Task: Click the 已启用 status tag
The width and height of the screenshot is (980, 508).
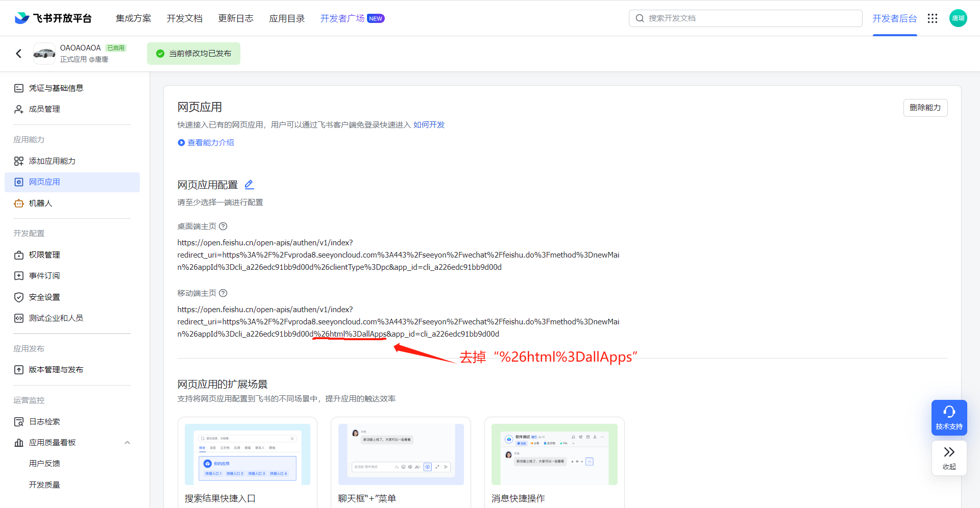Action: (x=116, y=48)
